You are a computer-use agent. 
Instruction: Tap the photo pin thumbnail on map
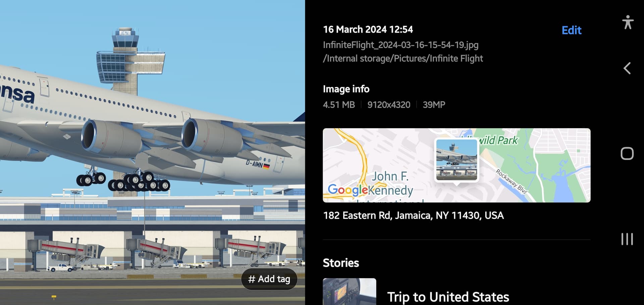click(457, 160)
